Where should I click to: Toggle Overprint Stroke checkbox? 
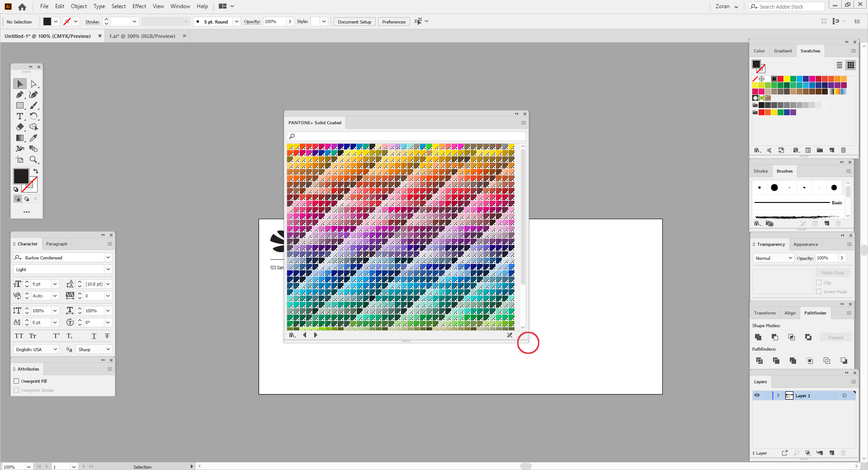coord(16,390)
